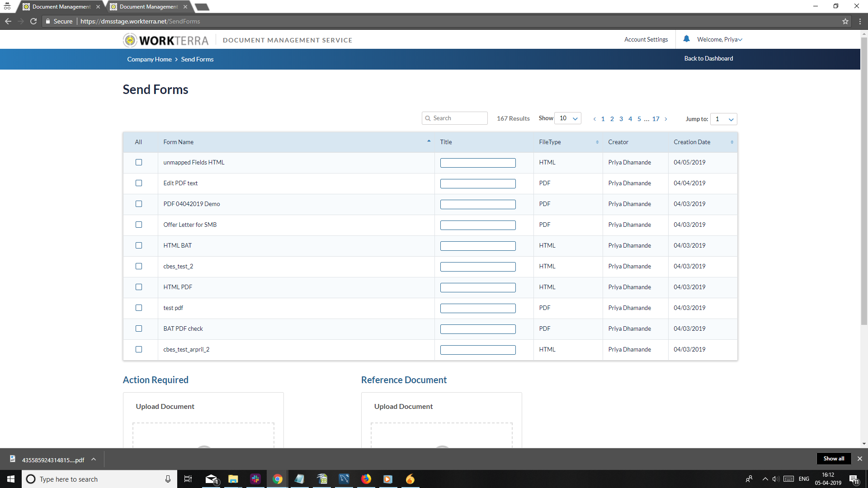The height and width of the screenshot is (488, 868).
Task: Open Slack from the taskbar
Action: coord(255,479)
